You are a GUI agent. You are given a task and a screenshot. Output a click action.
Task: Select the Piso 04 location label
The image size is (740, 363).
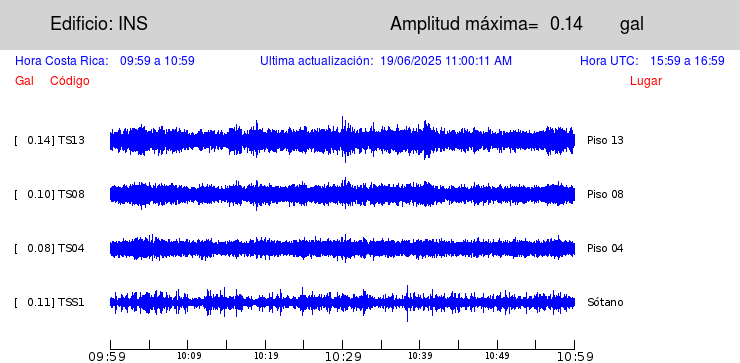[605, 248]
